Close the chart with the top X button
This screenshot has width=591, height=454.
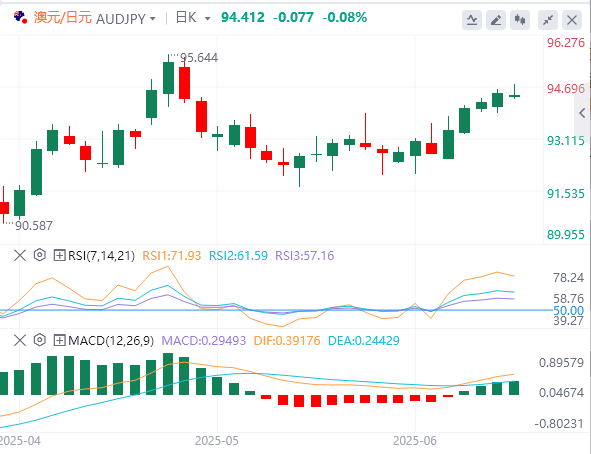click(x=572, y=20)
